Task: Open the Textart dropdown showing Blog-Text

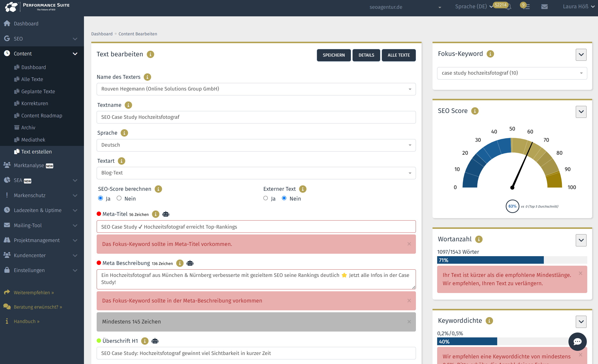Action: click(256, 173)
